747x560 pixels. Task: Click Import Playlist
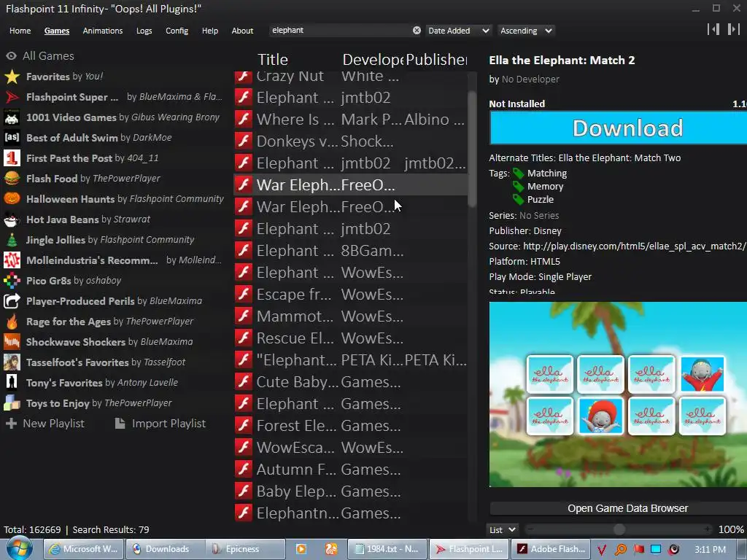tap(160, 424)
